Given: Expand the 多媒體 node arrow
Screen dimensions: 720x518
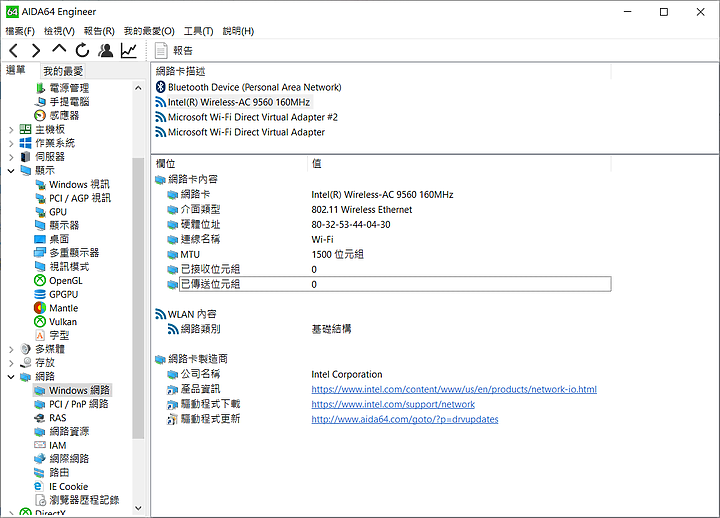Looking at the screenshot, I should click(x=11, y=349).
